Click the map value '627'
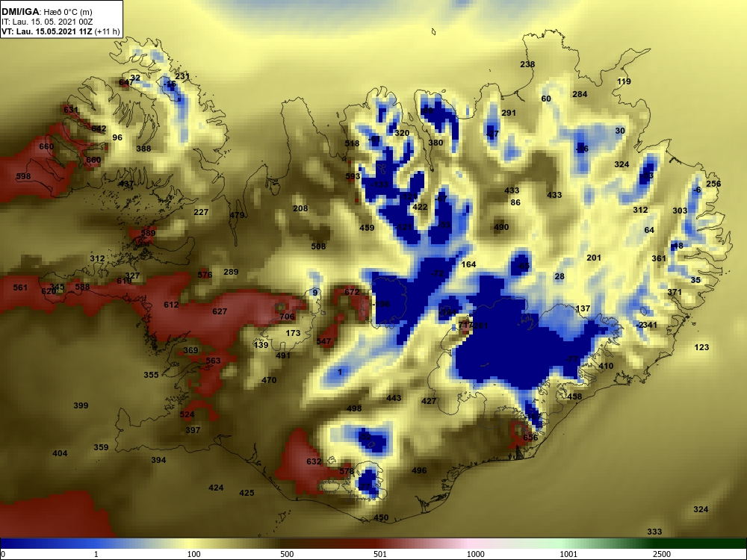Image resolution: width=747 pixels, height=560 pixels. [220, 311]
